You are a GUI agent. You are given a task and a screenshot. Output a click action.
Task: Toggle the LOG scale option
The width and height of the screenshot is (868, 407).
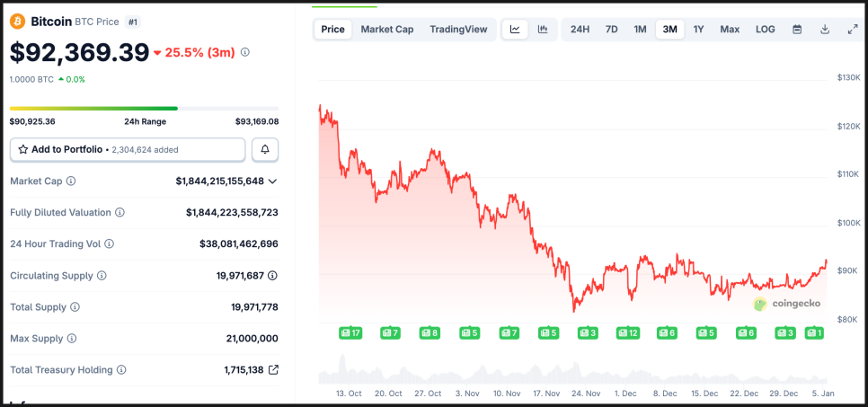tap(766, 29)
